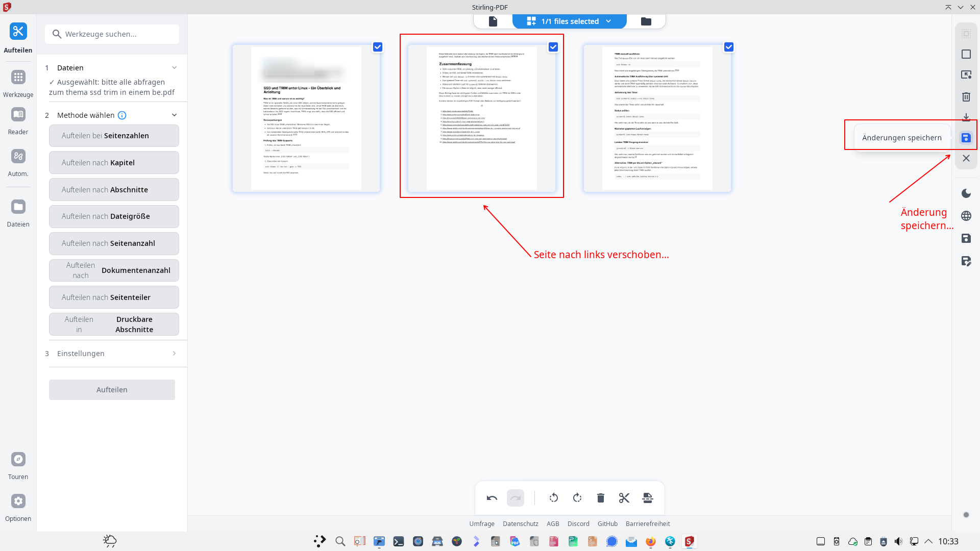980x551 pixels.
Task: Uncheck the first page thumbnail checkbox
Action: (378, 47)
